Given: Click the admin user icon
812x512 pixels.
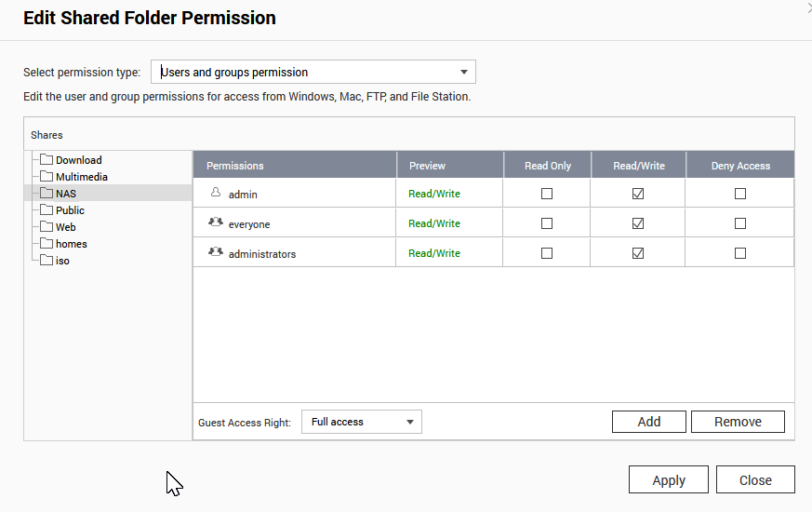Looking at the screenshot, I should (x=216, y=194).
